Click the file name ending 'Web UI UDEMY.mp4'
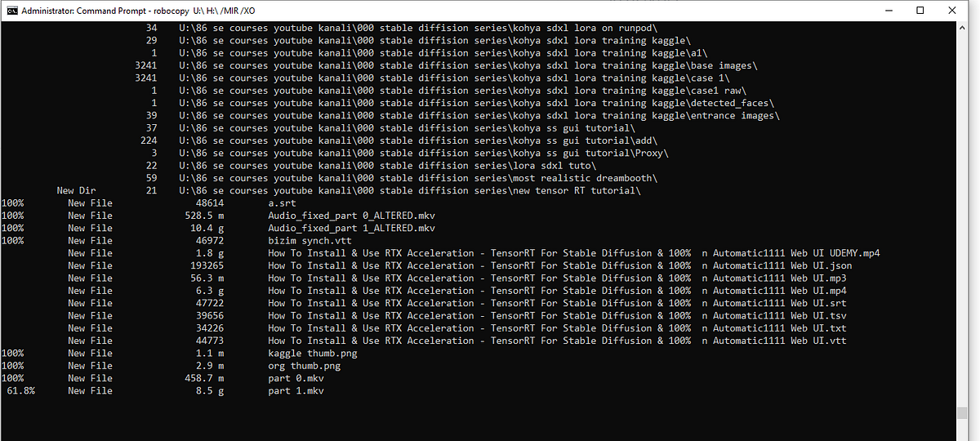This screenshot has height=441, width=980. click(x=574, y=253)
